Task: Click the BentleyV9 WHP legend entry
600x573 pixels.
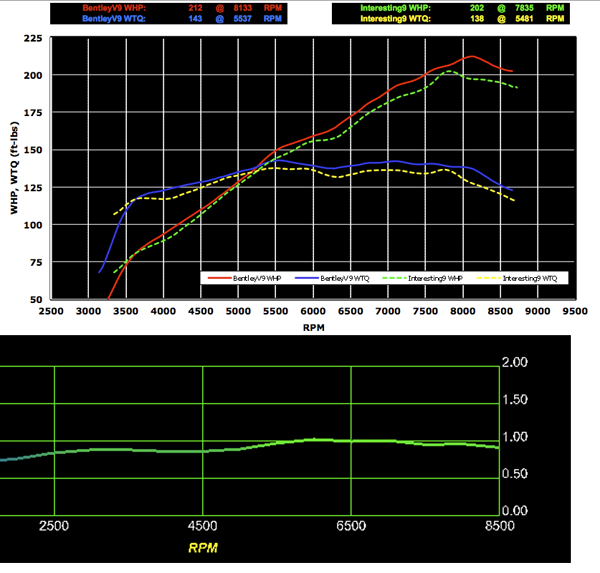Action: [244, 278]
